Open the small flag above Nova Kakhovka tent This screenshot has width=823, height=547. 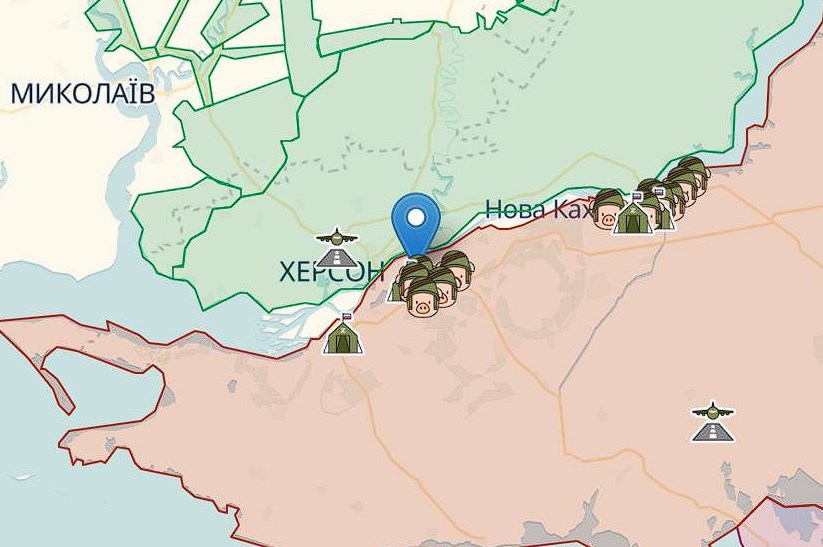point(637,197)
